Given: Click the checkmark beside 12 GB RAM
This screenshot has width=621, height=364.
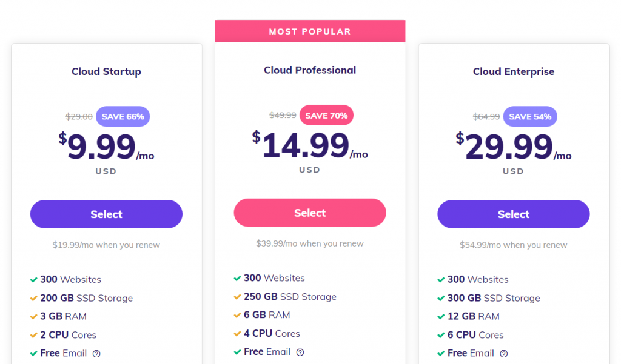Looking at the screenshot, I should pos(441,317).
